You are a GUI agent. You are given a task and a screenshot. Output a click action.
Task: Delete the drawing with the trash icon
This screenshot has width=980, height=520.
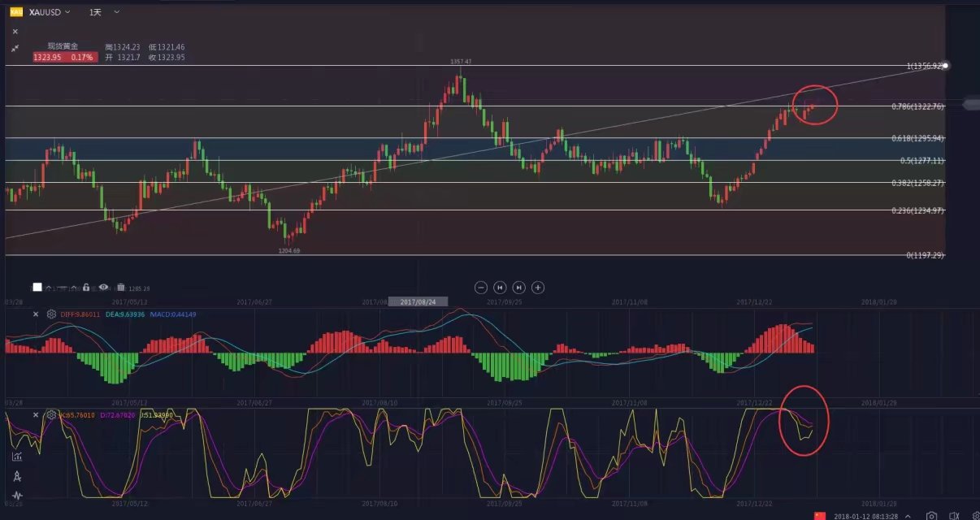(x=121, y=287)
